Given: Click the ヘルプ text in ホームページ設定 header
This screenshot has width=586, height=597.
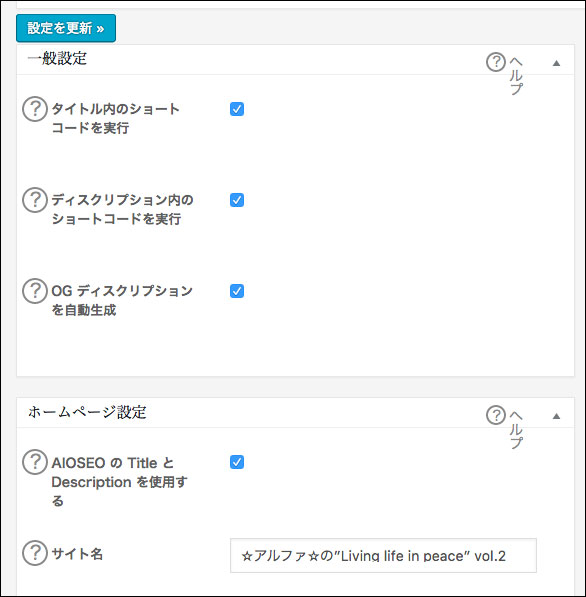Looking at the screenshot, I should tap(516, 429).
